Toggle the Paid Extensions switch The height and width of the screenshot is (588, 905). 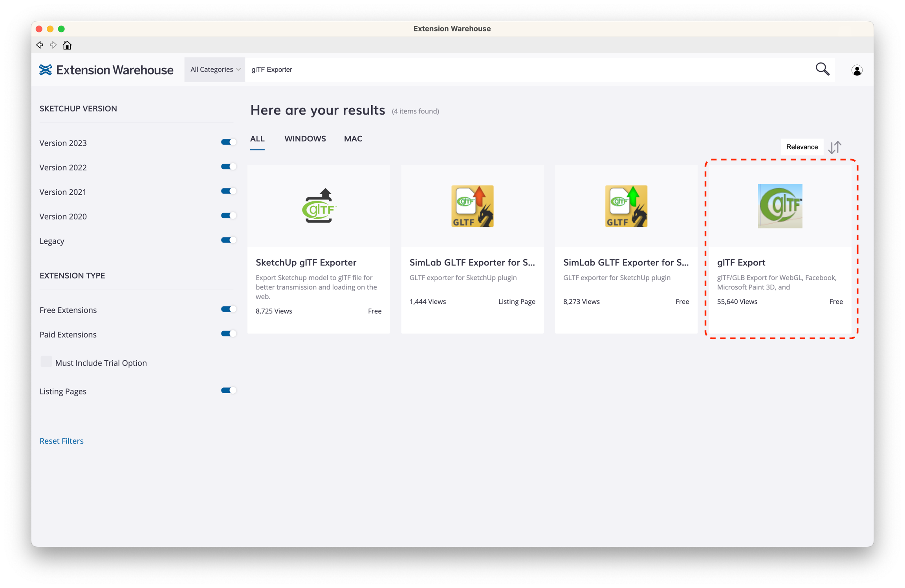pyautogui.click(x=228, y=334)
